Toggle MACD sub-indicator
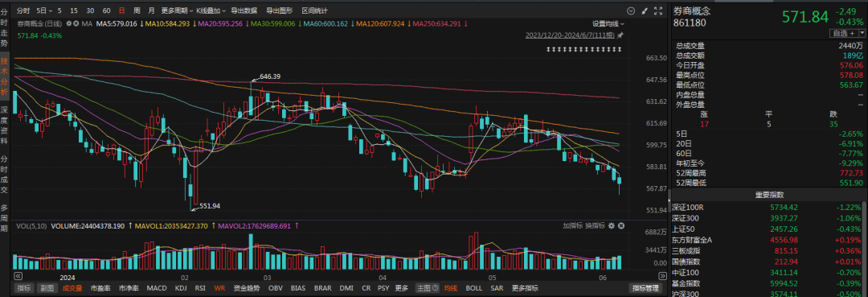Viewport: 868px width, 297px height. click(157, 288)
